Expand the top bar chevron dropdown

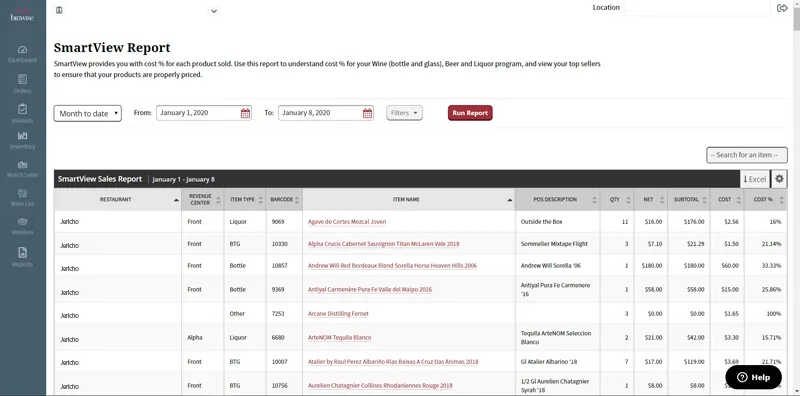[x=214, y=11]
